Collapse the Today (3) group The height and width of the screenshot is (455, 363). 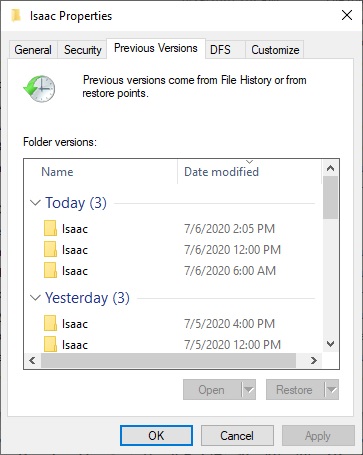click(x=35, y=203)
